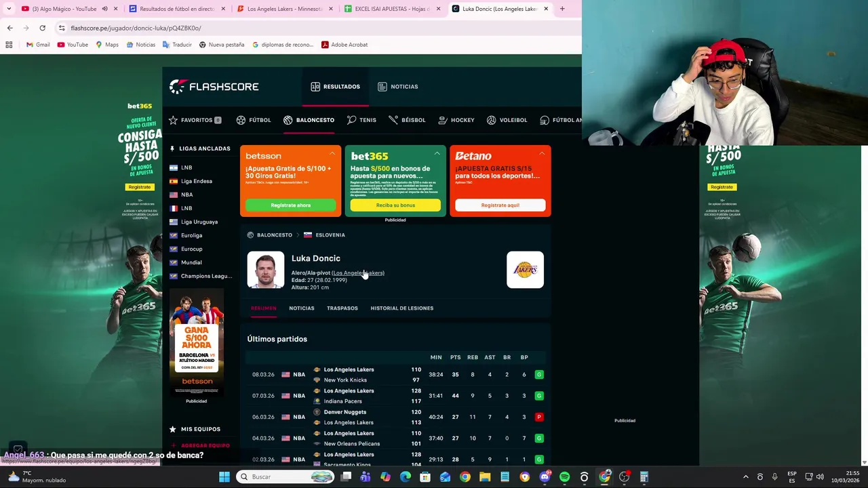
Task: Open the Resumen player tab
Action: coord(263,308)
